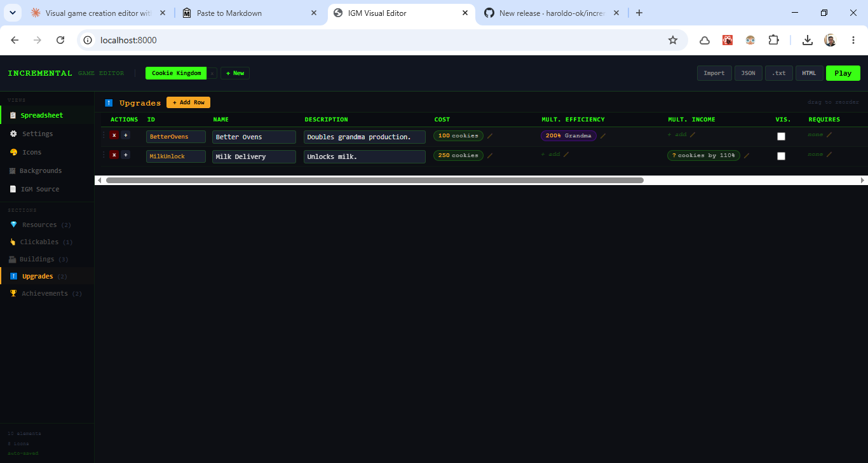
Task: Toggle visibility checkbox for BetterOvens
Action: click(781, 136)
